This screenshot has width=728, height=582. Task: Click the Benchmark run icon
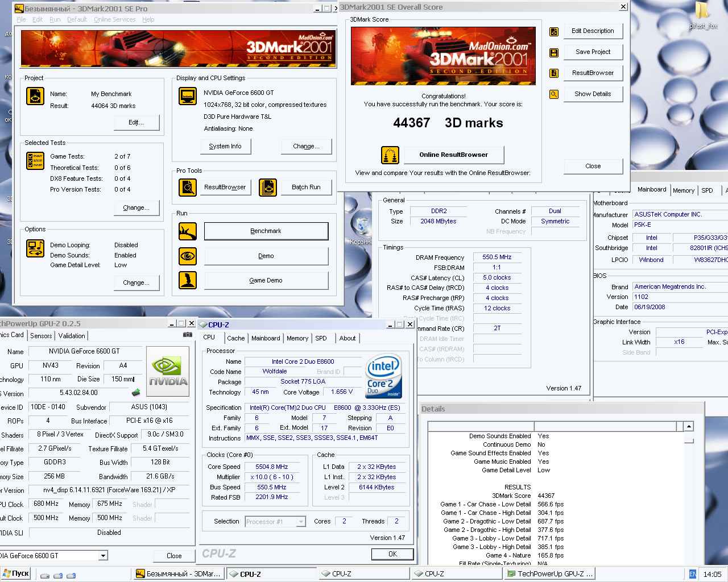pyautogui.click(x=188, y=231)
